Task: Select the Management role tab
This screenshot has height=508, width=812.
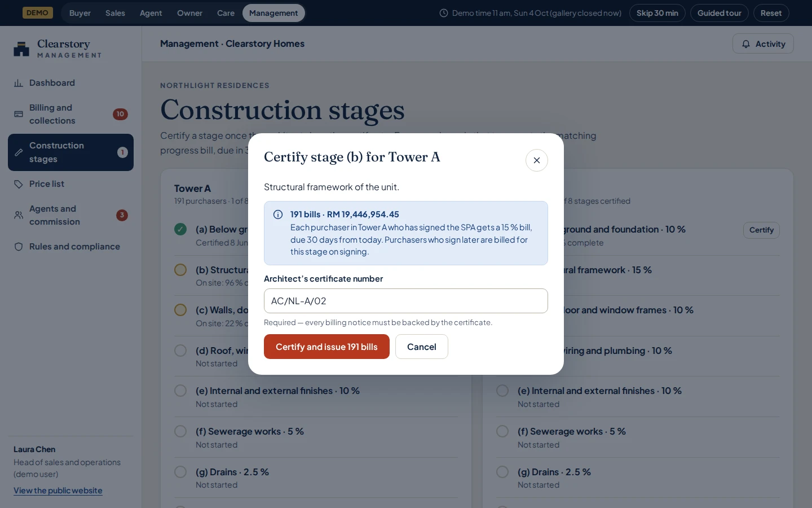Action: pyautogui.click(x=273, y=13)
